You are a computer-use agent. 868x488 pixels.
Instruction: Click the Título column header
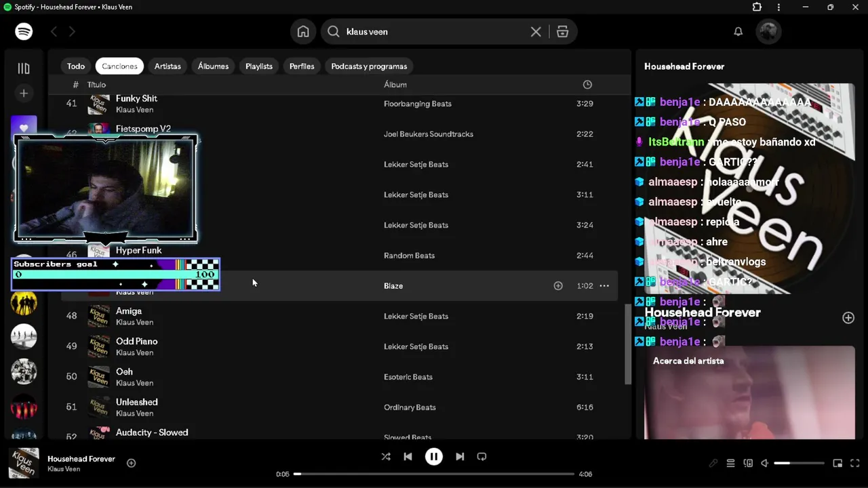96,85
